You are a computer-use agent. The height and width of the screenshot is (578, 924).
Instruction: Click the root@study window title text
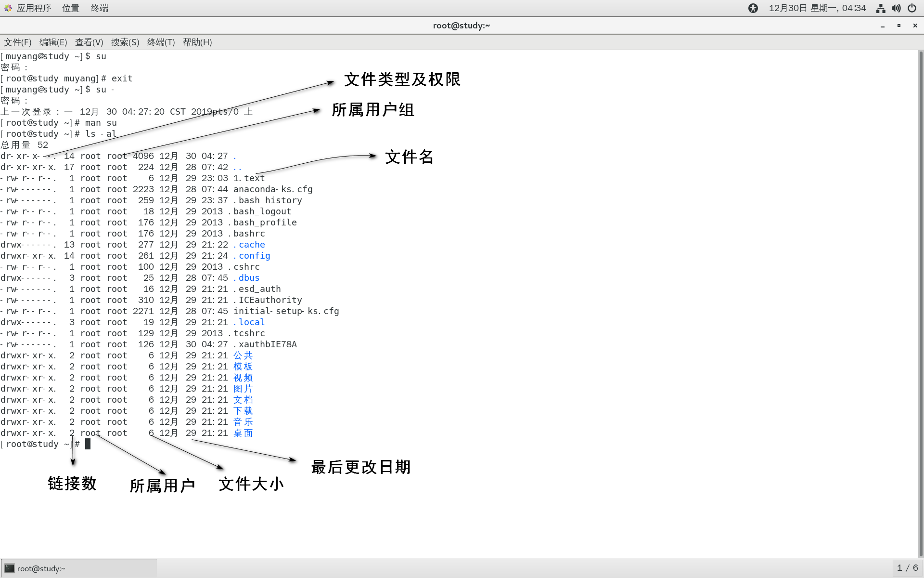[x=462, y=26]
